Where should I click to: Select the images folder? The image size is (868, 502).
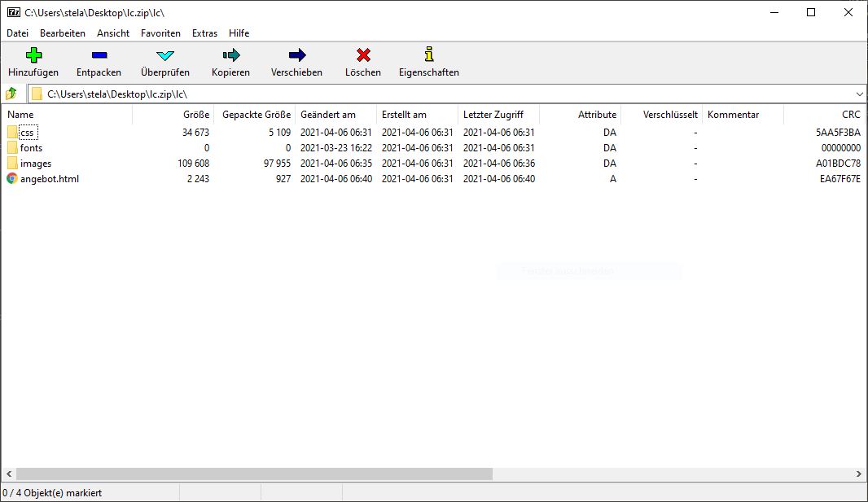[35, 164]
